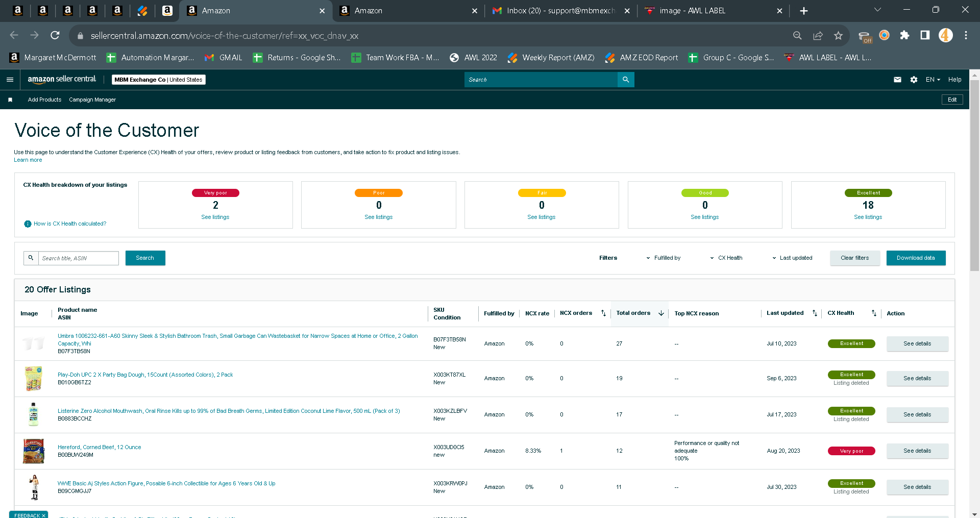Click the share page icon in address bar
Screen dimensions: 980x518
click(x=818, y=35)
